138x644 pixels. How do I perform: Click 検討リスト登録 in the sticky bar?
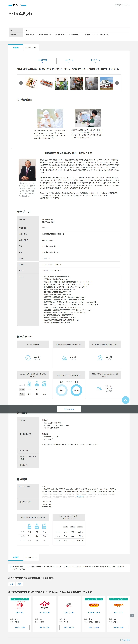(69, 409)
